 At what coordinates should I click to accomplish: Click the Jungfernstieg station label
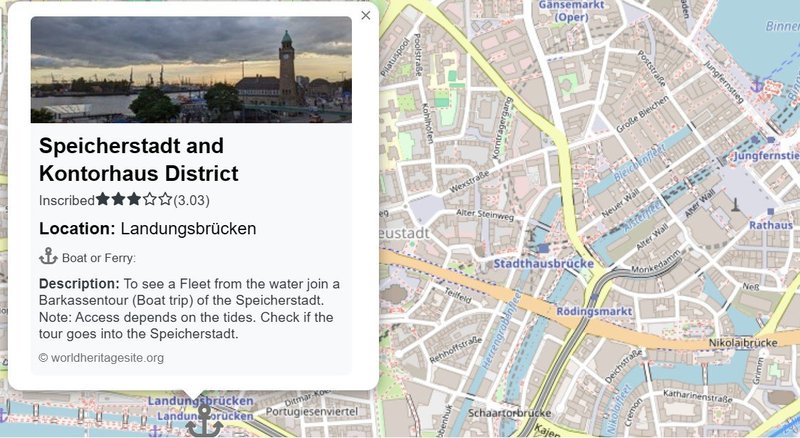tap(766, 155)
